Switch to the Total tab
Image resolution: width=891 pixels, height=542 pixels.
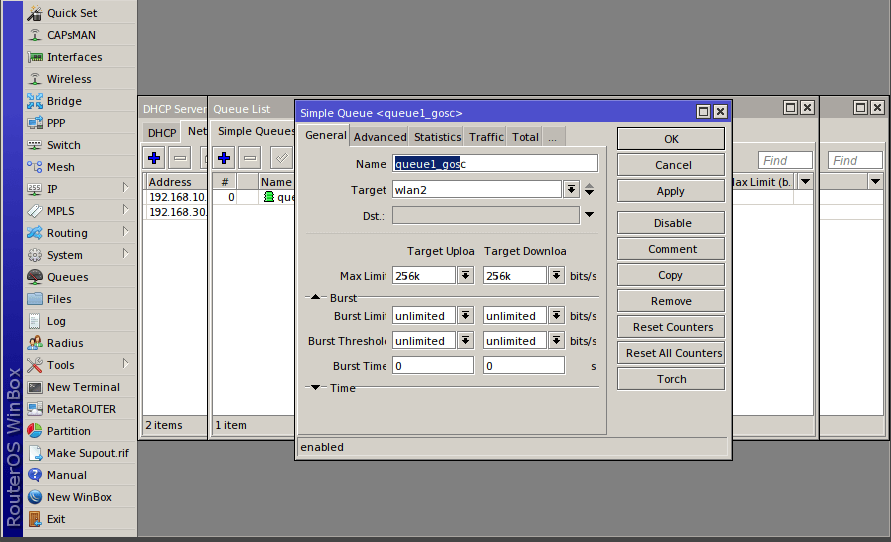click(525, 137)
